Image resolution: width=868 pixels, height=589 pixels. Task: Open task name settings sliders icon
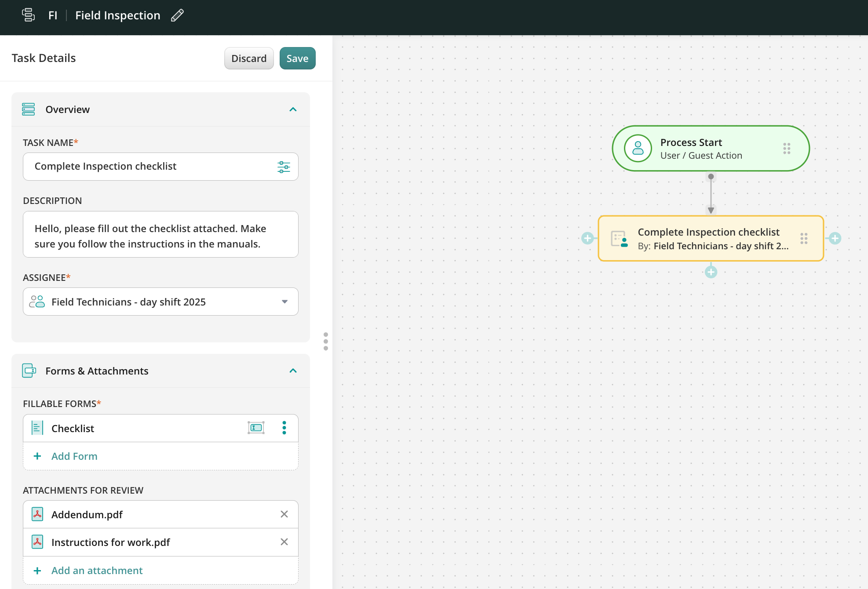[284, 167]
